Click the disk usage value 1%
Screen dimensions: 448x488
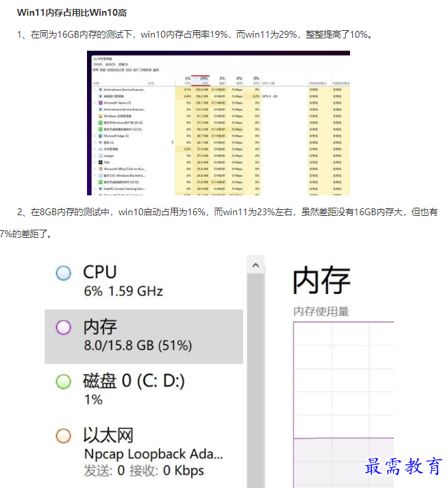pyautogui.click(x=93, y=400)
